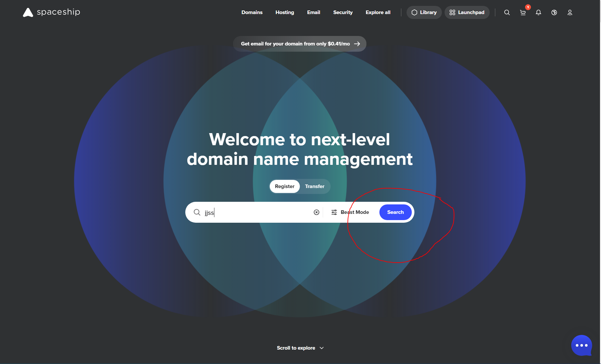Open the shopping cart
Screen dimensions: 601x364
coord(523,12)
